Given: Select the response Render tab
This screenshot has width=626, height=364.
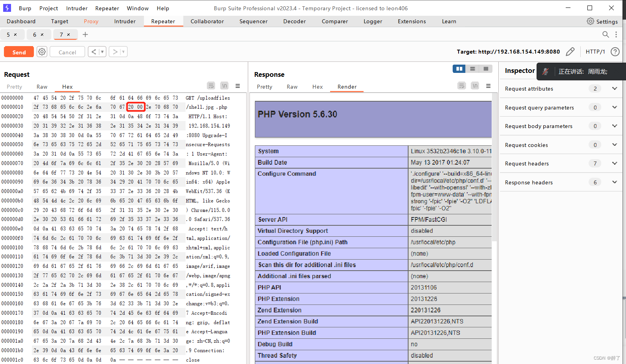Looking at the screenshot, I should tap(347, 87).
